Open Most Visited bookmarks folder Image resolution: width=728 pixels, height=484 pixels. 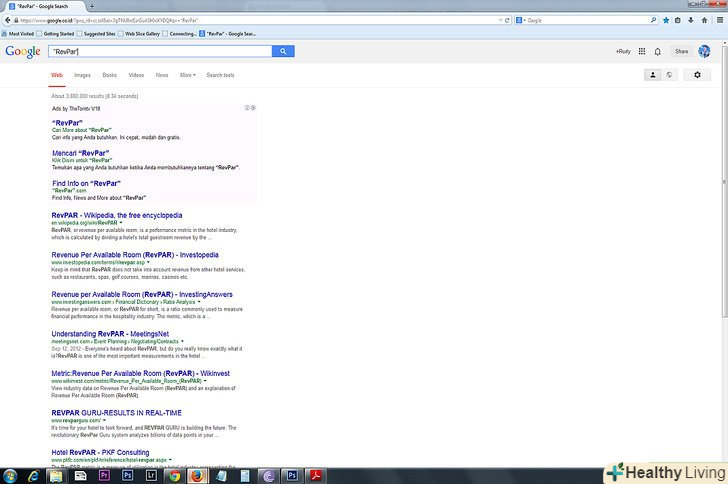(x=18, y=33)
